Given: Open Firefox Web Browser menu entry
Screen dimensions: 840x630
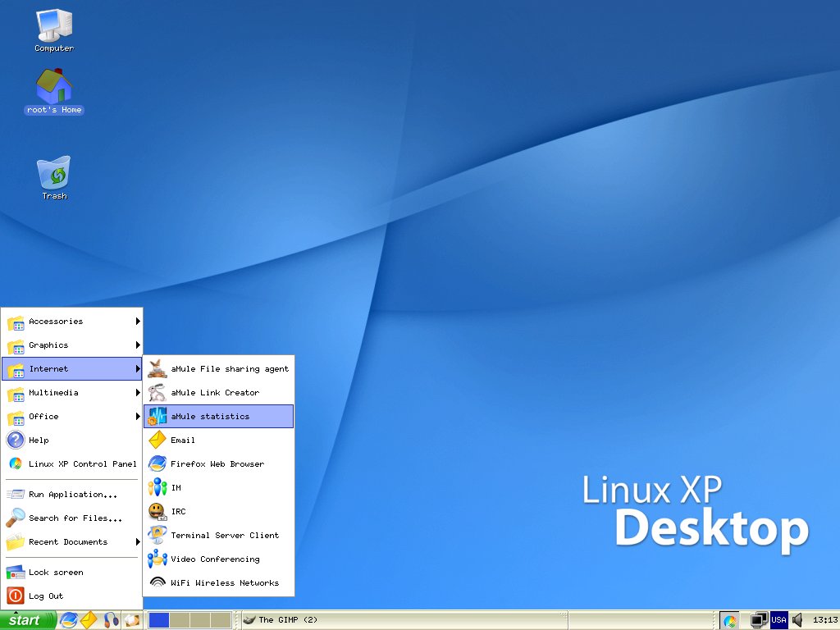Looking at the screenshot, I should pyautogui.click(x=218, y=463).
